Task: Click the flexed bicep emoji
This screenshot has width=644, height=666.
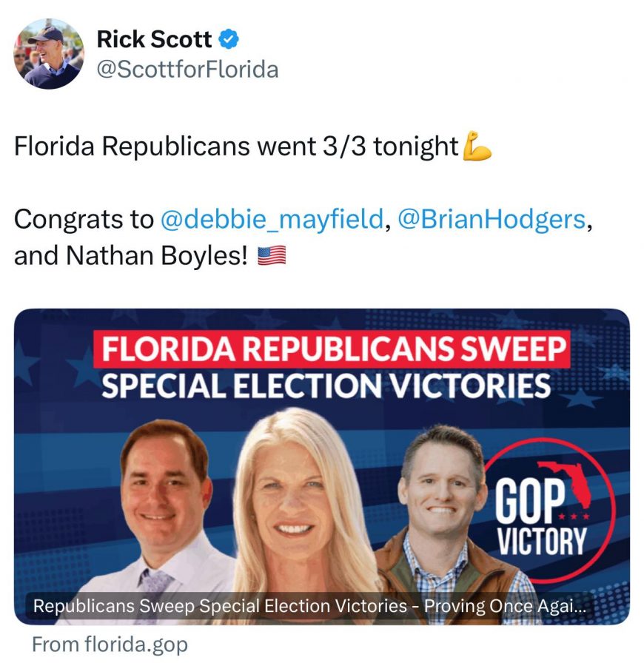Action: [477, 146]
